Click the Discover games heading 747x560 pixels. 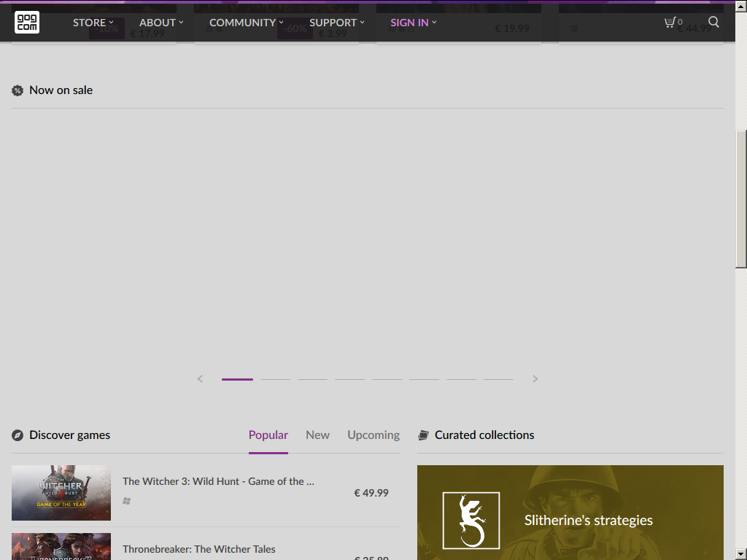pyautogui.click(x=69, y=435)
